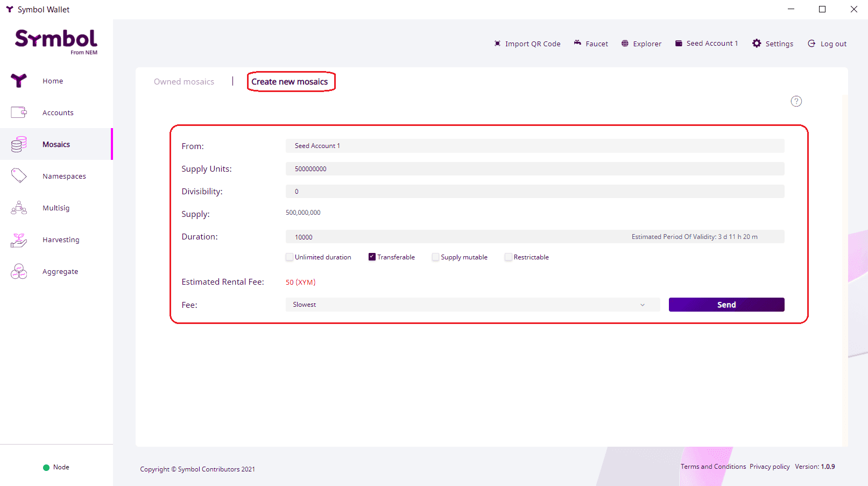868x486 pixels.
Task: Open the Harvesting plant icon
Action: (19, 240)
